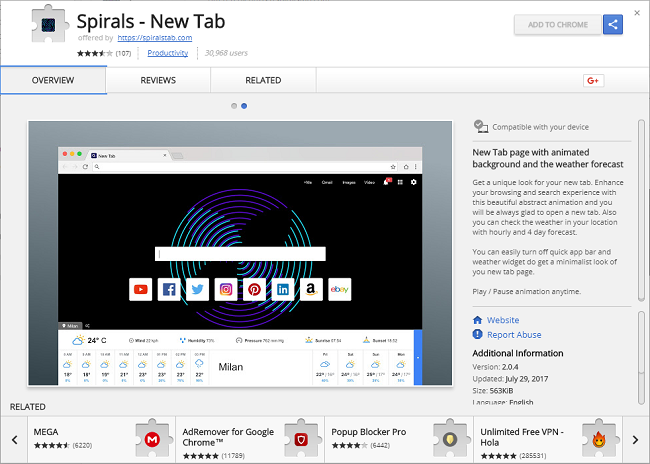Click the Popup Blocker Pro icon
Viewport: 650px width, 464px height.
click(449, 438)
